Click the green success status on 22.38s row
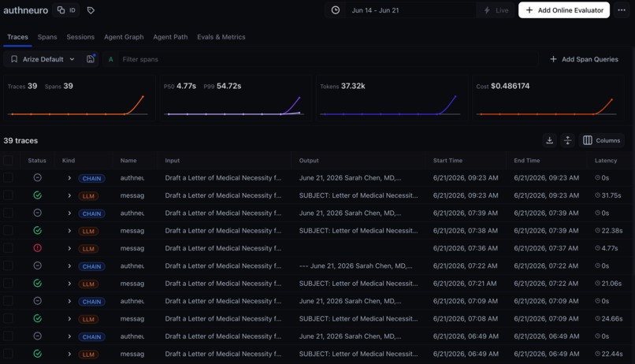 [37, 230]
